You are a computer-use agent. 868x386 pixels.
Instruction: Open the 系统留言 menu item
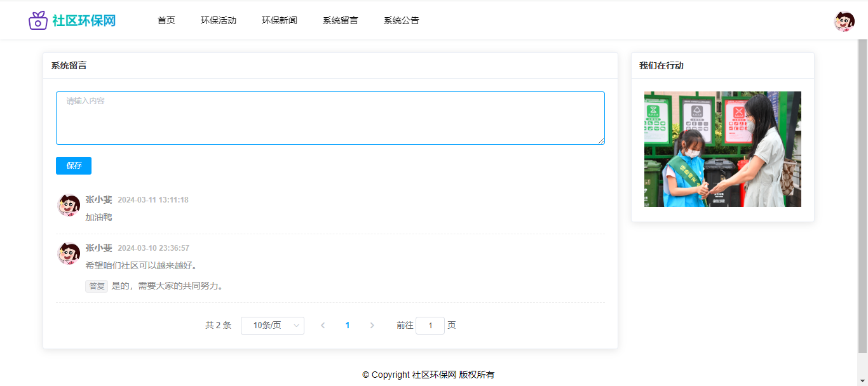pyautogui.click(x=341, y=20)
